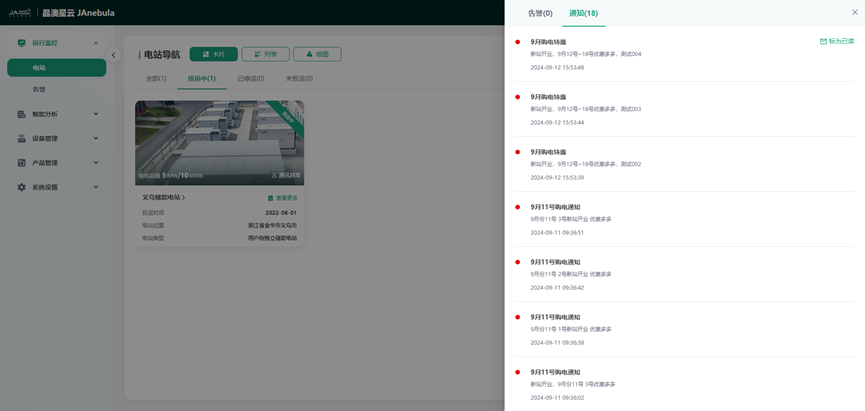Click the 运行监控 monitor icon in sidebar
The height and width of the screenshot is (411, 865).
22,43
